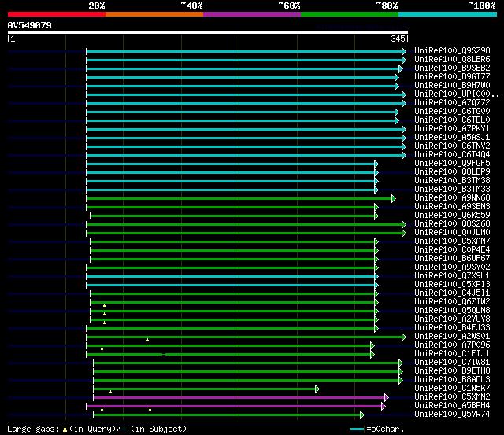Click the UniRef100_Q6ZIW2 label

click(x=452, y=302)
